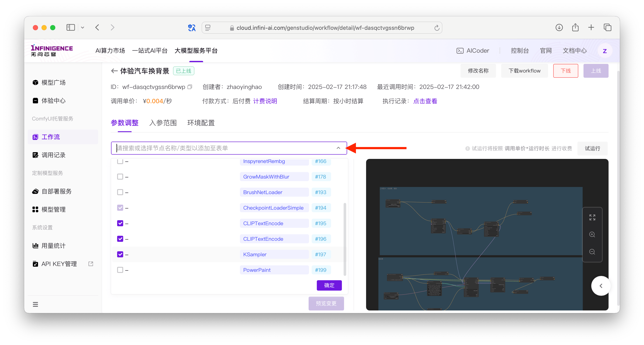Click the Infinigence logo
This screenshot has height=345, width=644.
tap(52, 51)
